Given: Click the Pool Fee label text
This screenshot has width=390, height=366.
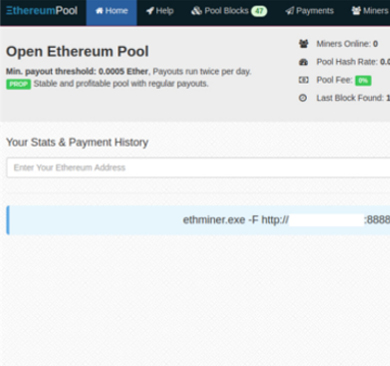Looking at the screenshot, I should (334, 80).
